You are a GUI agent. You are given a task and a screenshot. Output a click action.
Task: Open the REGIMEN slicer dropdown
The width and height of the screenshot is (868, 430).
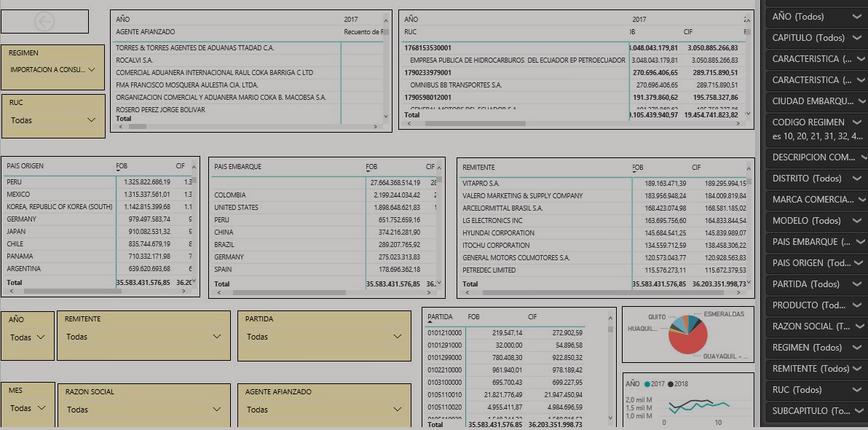(53, 70)
